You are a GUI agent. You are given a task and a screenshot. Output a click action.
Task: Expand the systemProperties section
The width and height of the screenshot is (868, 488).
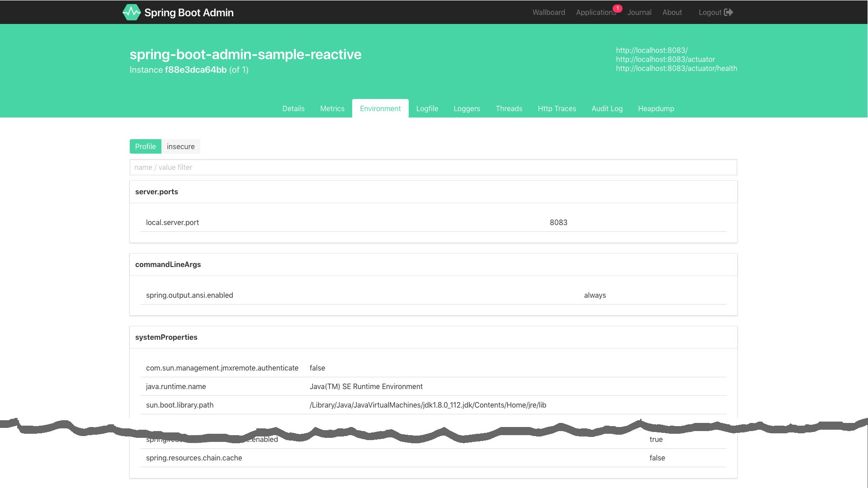tap(166, 337)
